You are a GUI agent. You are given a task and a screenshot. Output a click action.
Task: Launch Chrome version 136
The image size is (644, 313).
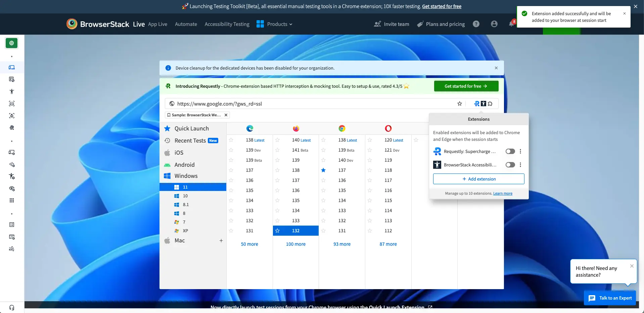[x=342, y=180]
